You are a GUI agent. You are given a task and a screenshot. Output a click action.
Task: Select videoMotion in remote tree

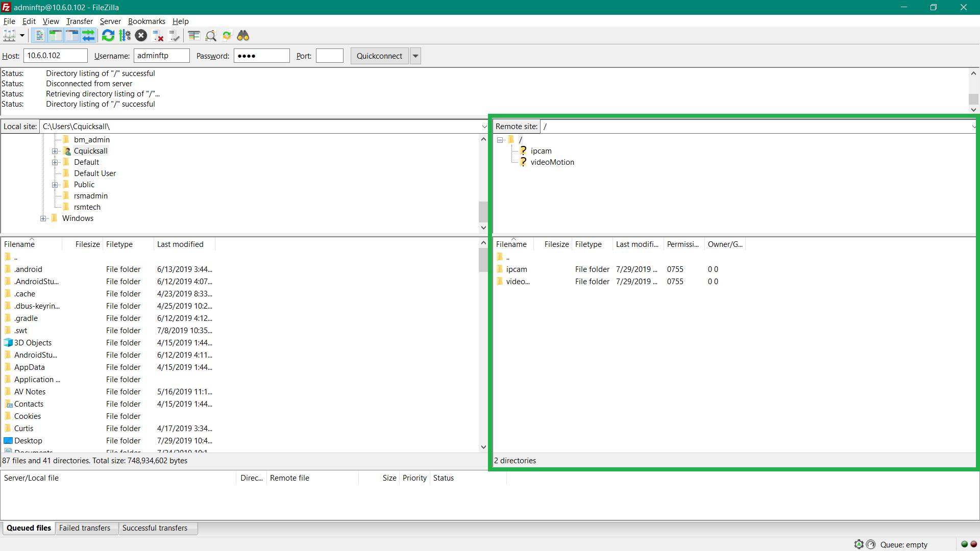click(552, 162)
